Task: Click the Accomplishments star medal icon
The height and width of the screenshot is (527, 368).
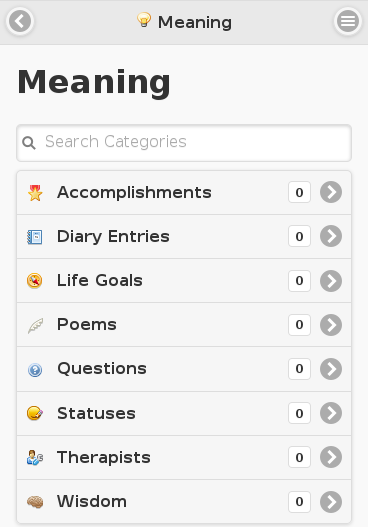Action: click(x=35, y=193)
